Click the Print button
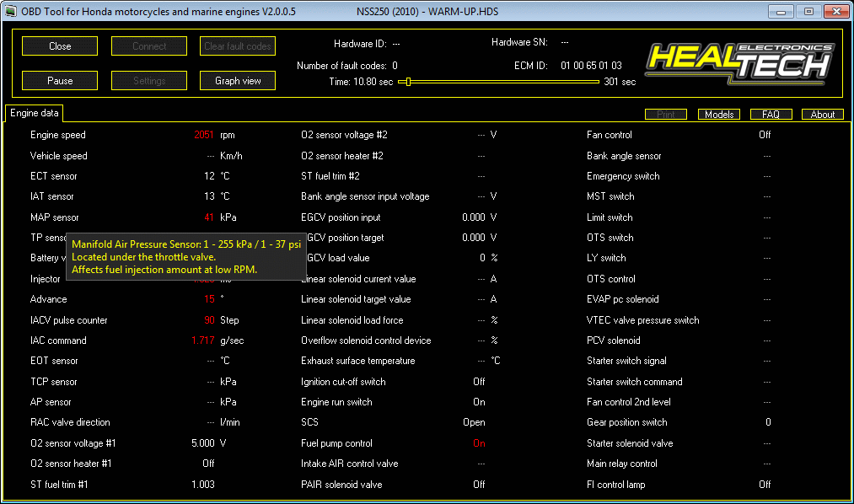The height and width of the screenshot is (504, 854). click(666, 115)
